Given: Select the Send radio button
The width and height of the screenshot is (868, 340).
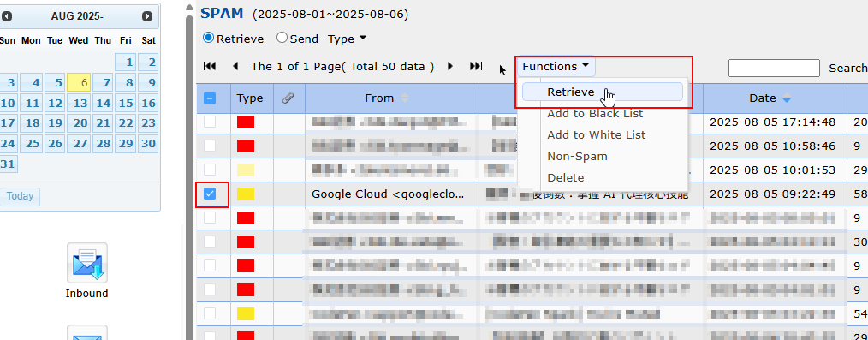Looking at the screenshot, I should (x=282, y=39).
